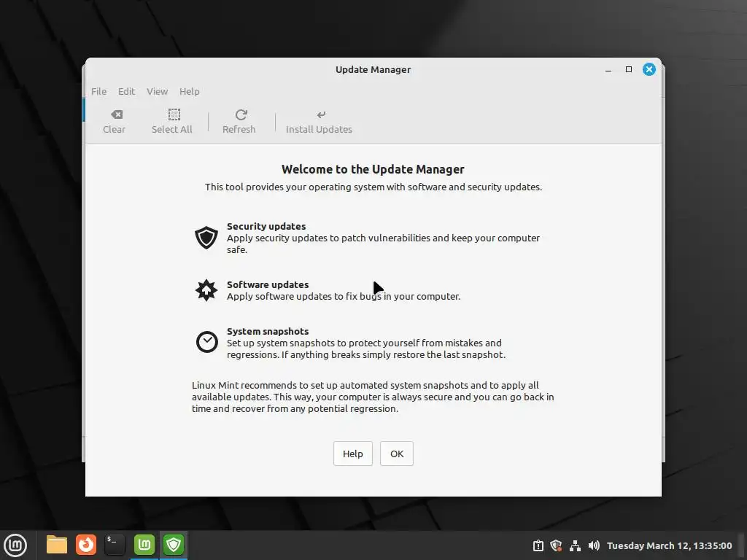747x560 pixels.
Task: Click the Security updates heading
Action: point(266,226)
